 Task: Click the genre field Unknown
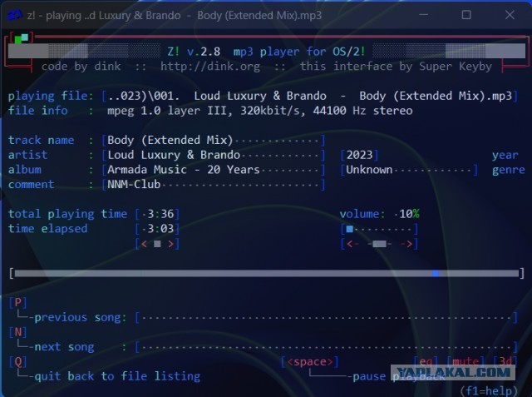(409, 170)
